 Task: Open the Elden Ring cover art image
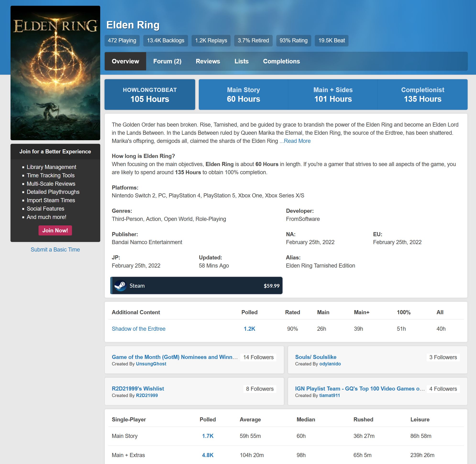[x=55, y=73]
